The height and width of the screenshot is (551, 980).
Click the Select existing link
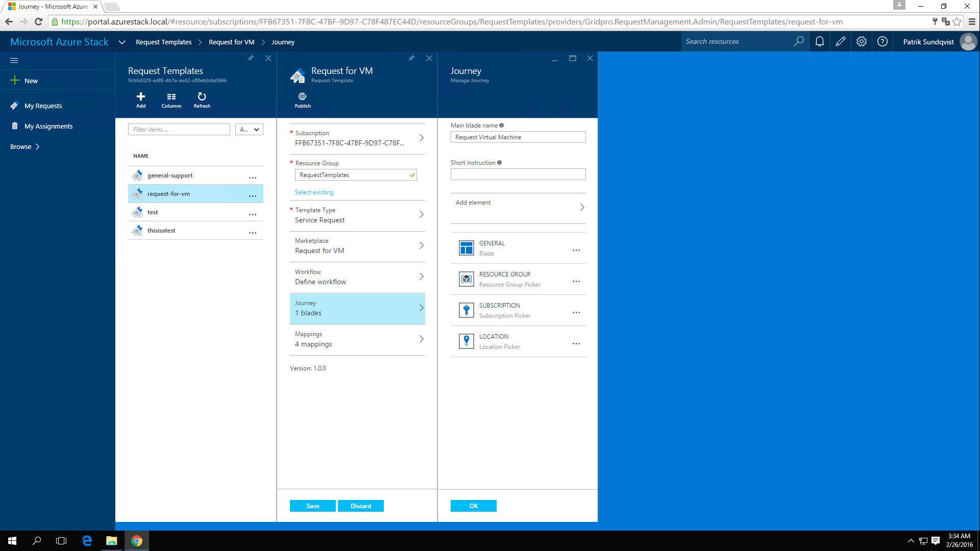click(x=314, y=192)
